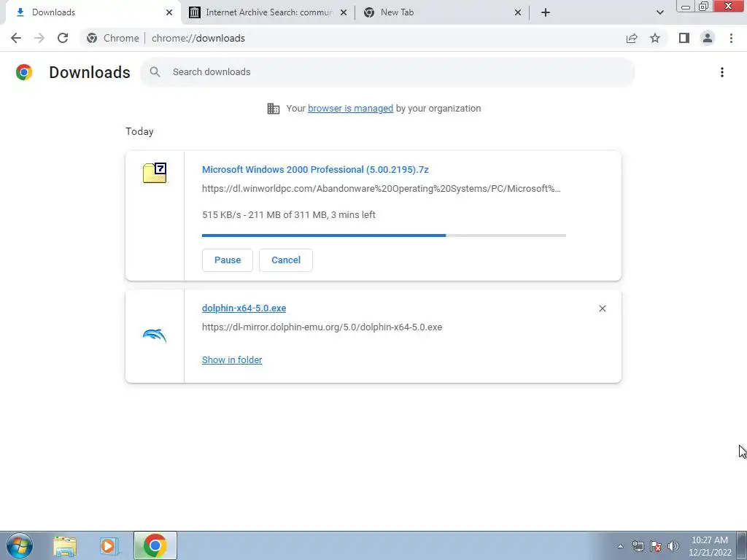
Task: Open the tab search dropdown arrow
Action: pos(659,12)
